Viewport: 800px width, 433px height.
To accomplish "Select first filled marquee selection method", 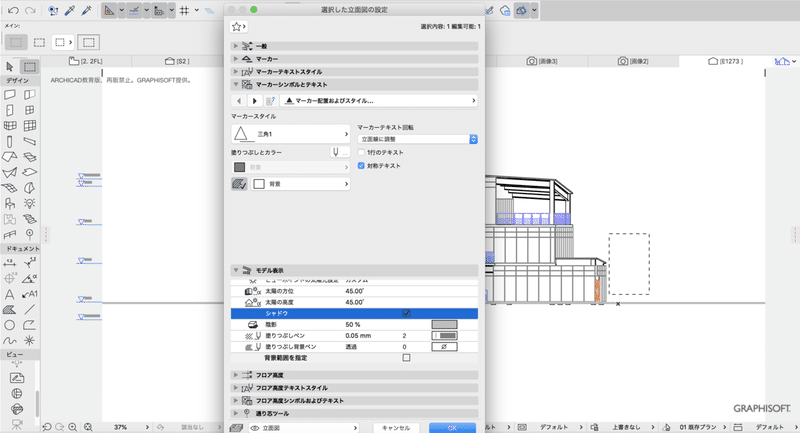I will point(16,42).
